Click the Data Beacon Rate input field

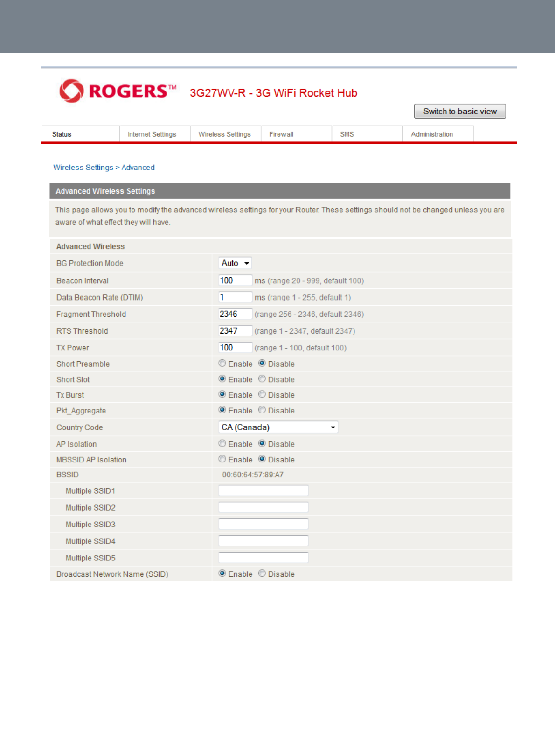236,297
